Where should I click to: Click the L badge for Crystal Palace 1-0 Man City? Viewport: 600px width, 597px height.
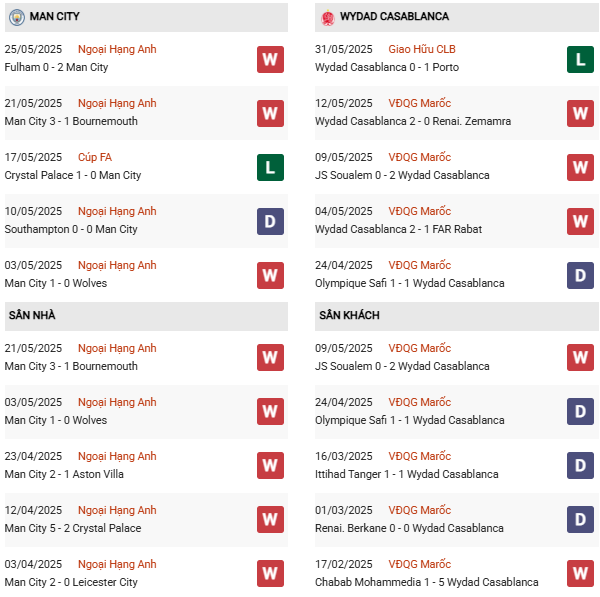point(270,167)
